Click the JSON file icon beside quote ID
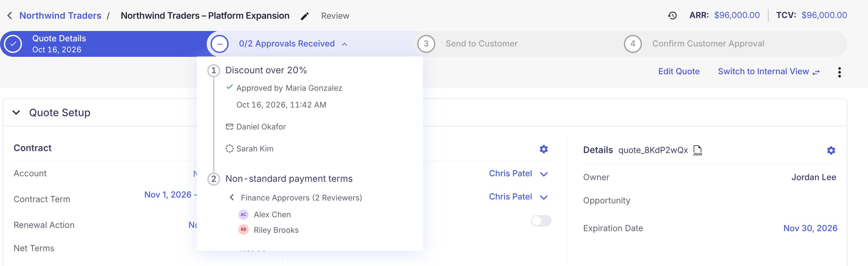 [697, 150]
